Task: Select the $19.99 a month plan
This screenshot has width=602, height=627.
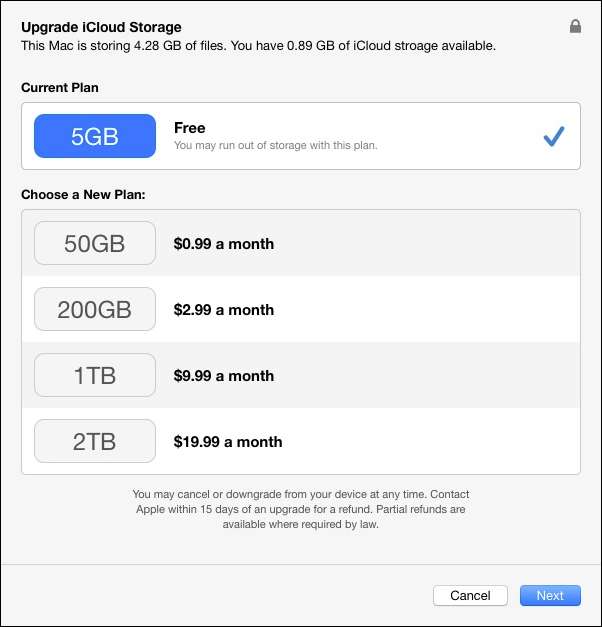Action: [228, 441]
